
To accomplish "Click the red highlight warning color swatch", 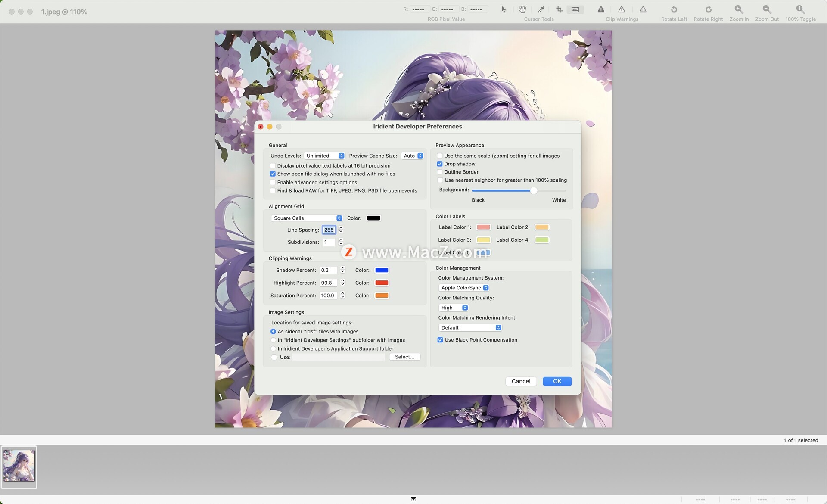I will pos(382,283).
